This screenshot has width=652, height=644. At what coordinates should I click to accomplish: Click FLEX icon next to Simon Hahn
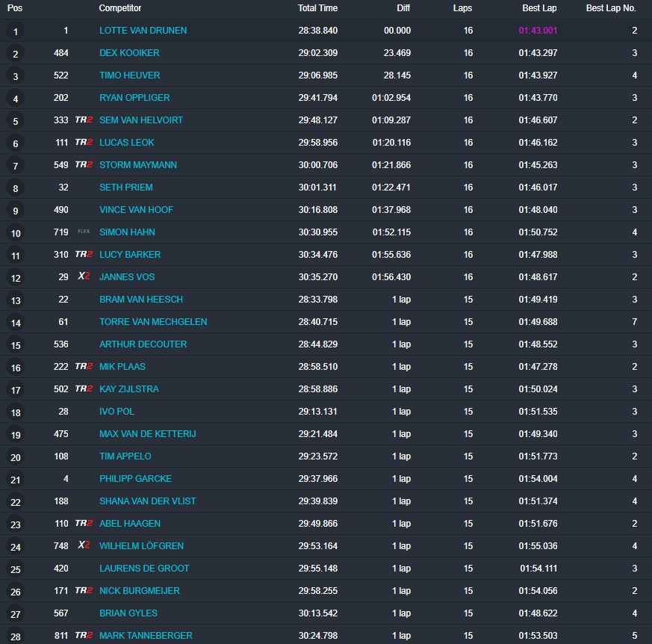[84, 232]
